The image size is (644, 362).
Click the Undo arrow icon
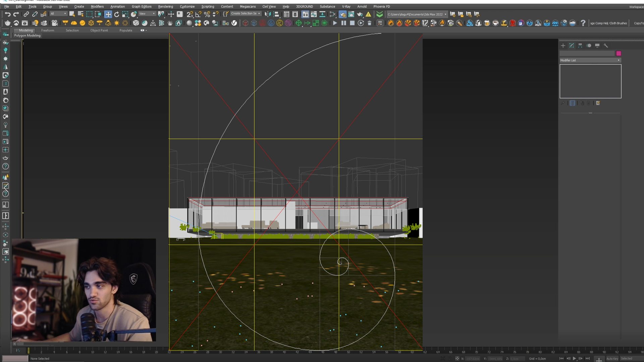coord(7,14)
